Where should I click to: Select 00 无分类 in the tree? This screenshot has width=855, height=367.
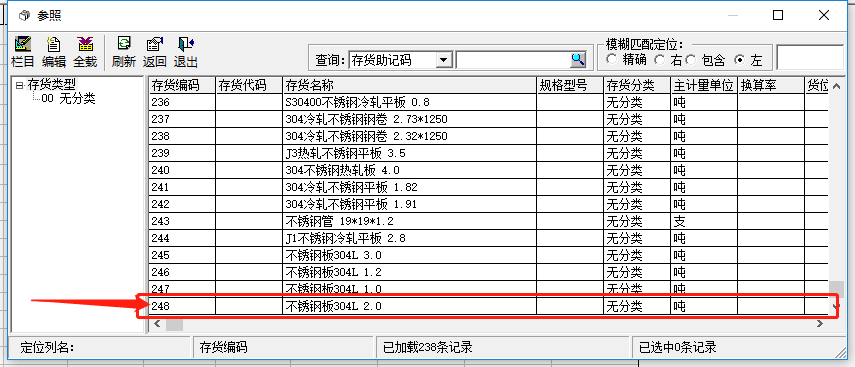(68, 99)
